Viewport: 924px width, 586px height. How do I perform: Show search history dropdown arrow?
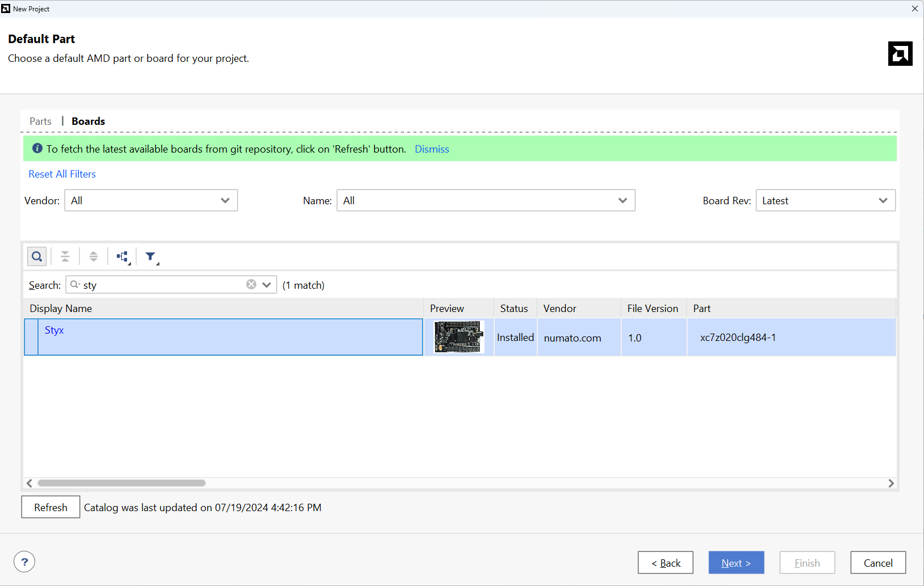267,285
